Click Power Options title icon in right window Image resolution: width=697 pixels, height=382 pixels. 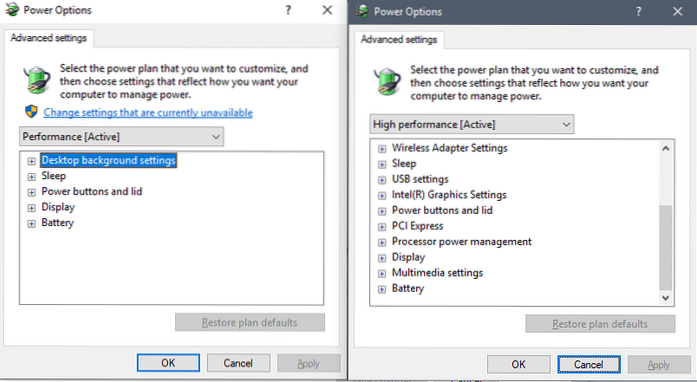point(362,11)
